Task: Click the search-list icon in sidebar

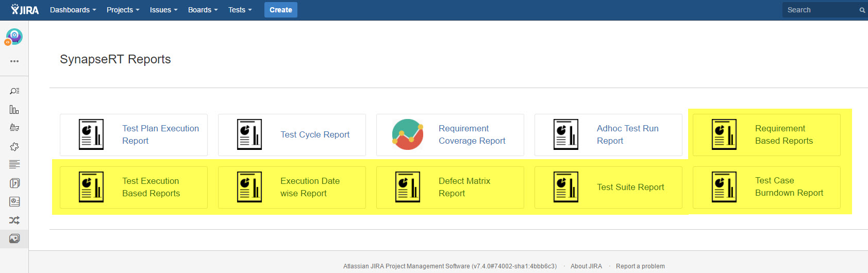Action: tap(14, 91)
